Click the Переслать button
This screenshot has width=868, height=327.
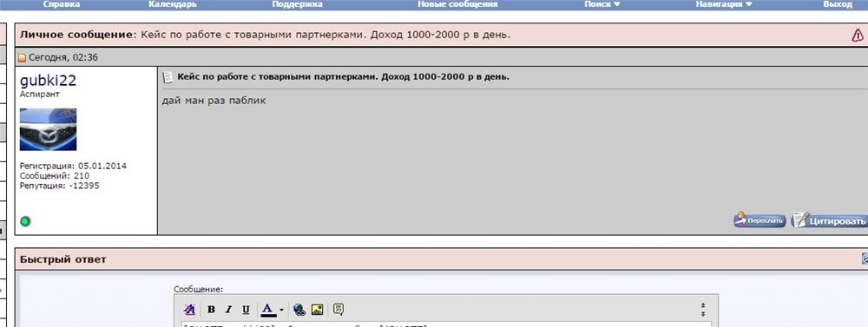(760, 220)
